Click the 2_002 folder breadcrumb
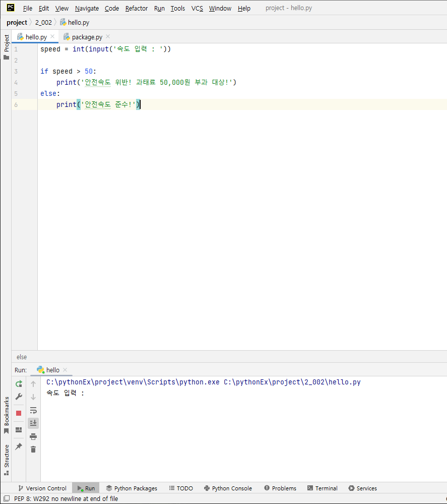This screenshot has width=447, height=504. (x=43, y=23)
